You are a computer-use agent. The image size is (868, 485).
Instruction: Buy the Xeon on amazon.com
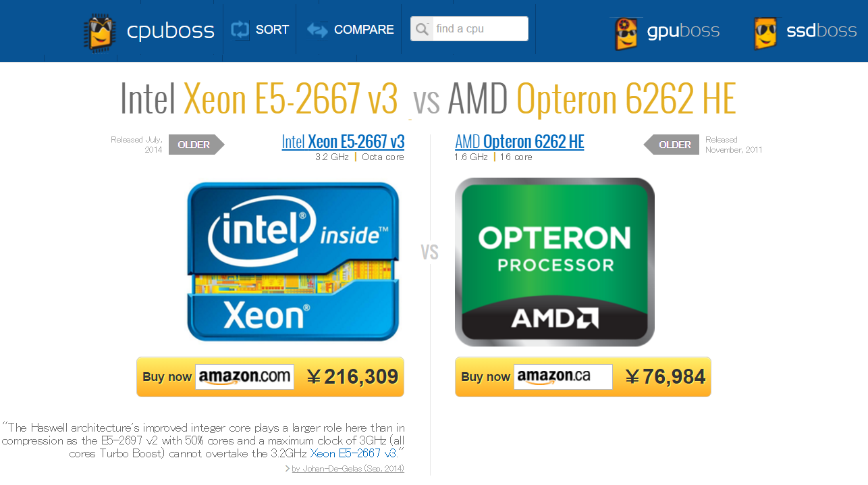point(270,377)
